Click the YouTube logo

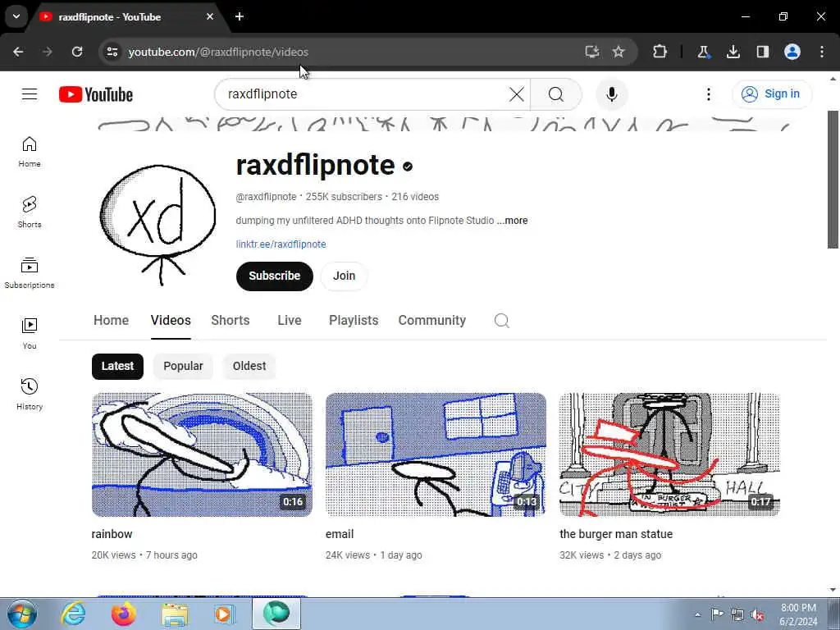96,94
